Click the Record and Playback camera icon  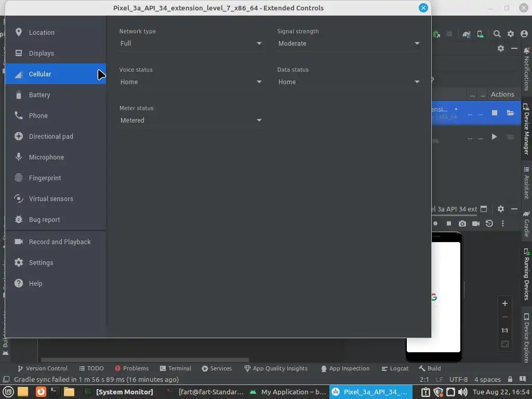pyautogui.click(x=19, y=242)
